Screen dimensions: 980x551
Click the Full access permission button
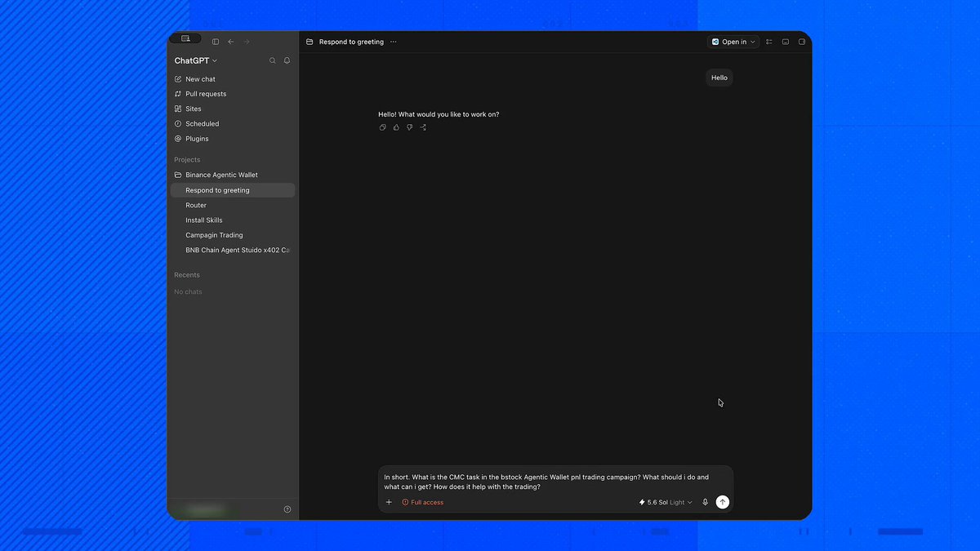423,502
